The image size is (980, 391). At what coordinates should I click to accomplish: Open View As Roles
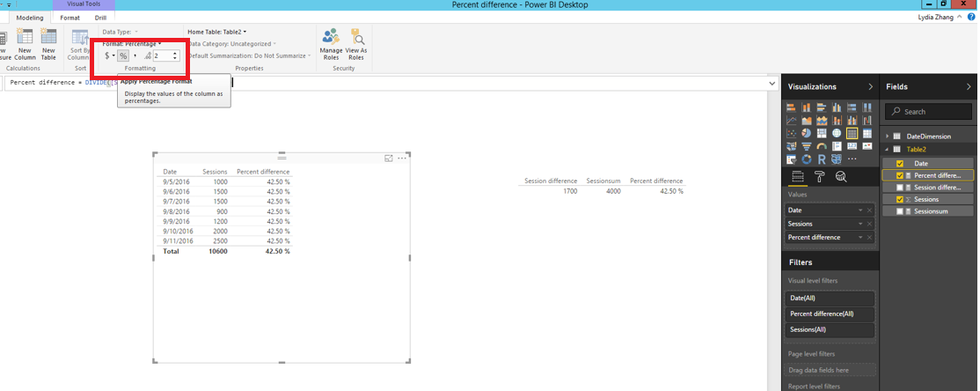tap(356, 44)
